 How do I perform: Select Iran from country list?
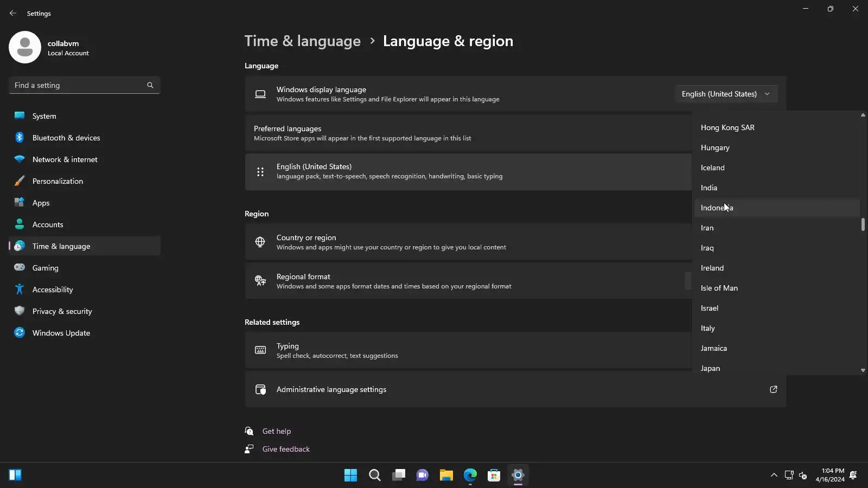tap(777, 228)
